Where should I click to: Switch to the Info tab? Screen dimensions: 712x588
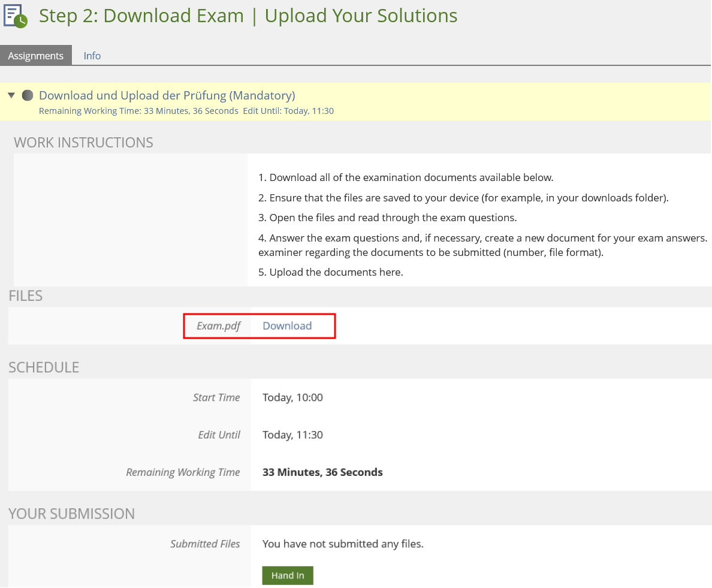pyautogui.click(x=92, y=56)
